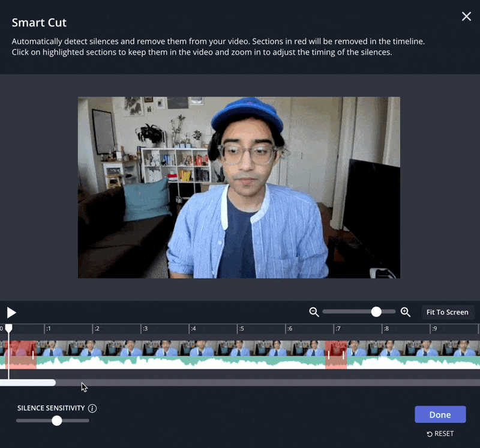The width and height of the screenshot is (480, 448).
Task: Click the left trim handle of second silence
Action: (328, 355)
